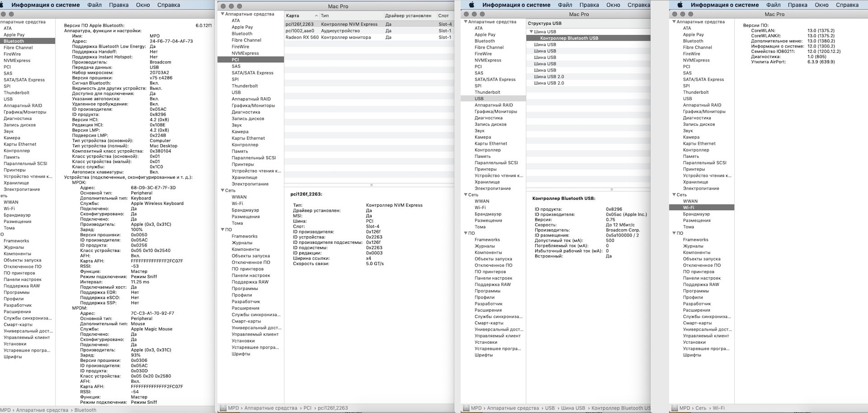
Task: Click PCI in the PCI window path bar
Action: point(307,408)
